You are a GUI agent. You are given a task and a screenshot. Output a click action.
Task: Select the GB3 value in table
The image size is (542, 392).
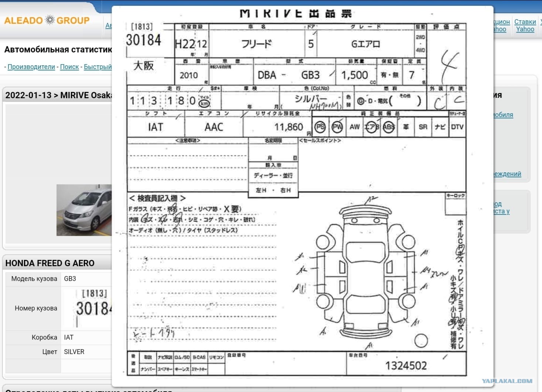tap(70, 279)
